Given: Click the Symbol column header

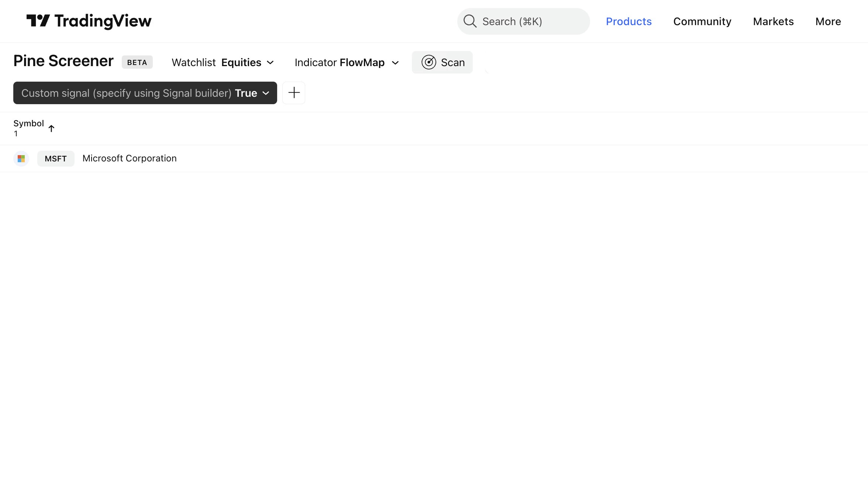Looking at the screenshot, I should tap(28, 123).
